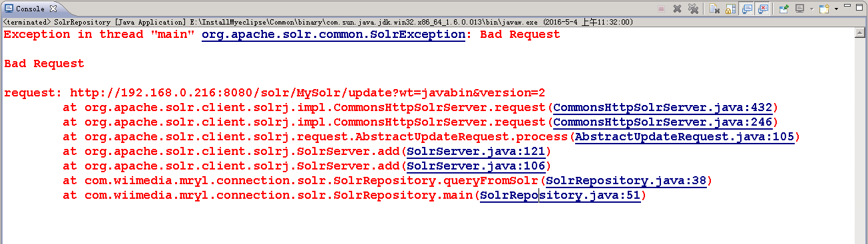The image size is (868, 244).
Task: Open the Display Selected Console dropdown arrow
Action: pos(811,9)
